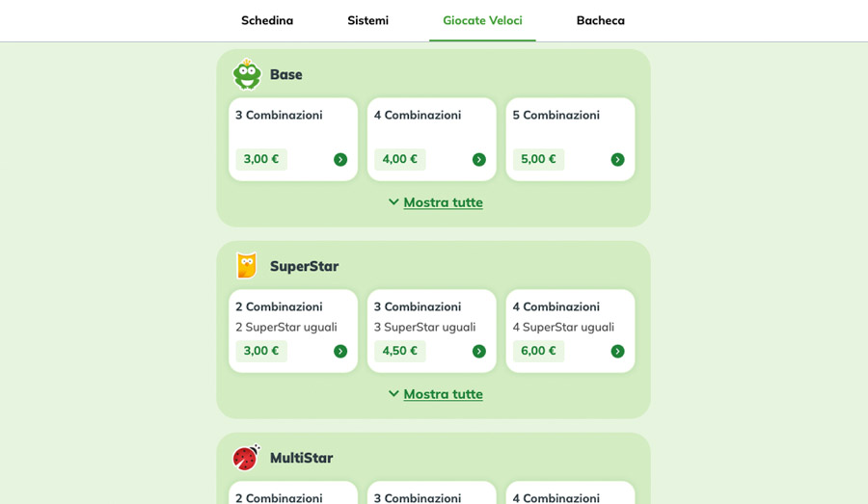Go to the Bacheca tab
The width and height of the screenshot is (868, 504).
coord(601,20)
